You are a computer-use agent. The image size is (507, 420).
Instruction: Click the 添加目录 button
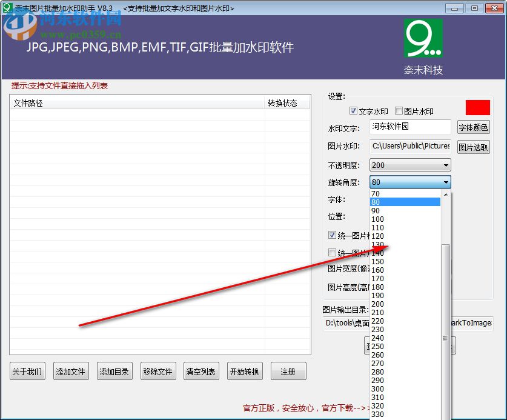114,371
